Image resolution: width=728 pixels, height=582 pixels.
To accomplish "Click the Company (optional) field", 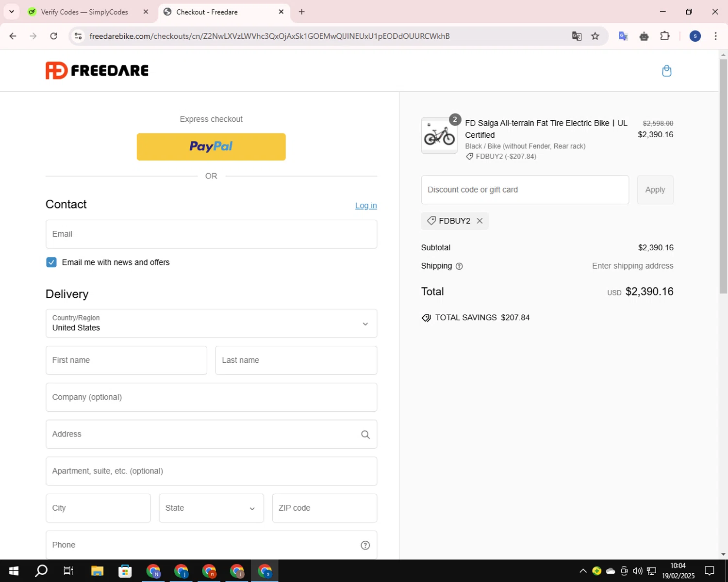I will [x=211, y=397].
